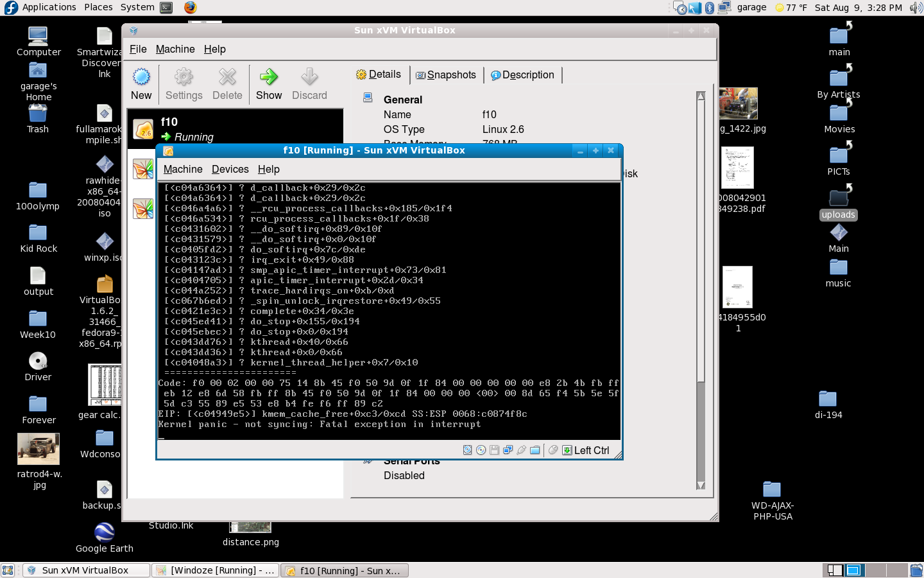Switch to the Snapshots tab
The image size is (924, 578).
point(446,75)
